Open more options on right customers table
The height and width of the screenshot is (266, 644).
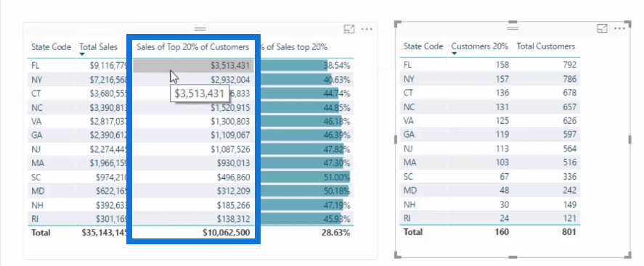(619, 28)
